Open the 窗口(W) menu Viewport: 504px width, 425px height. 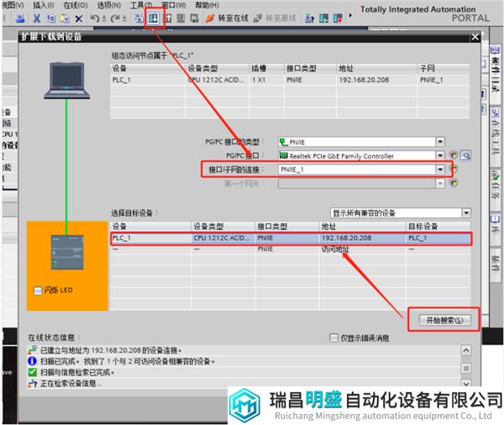(174, 5)
